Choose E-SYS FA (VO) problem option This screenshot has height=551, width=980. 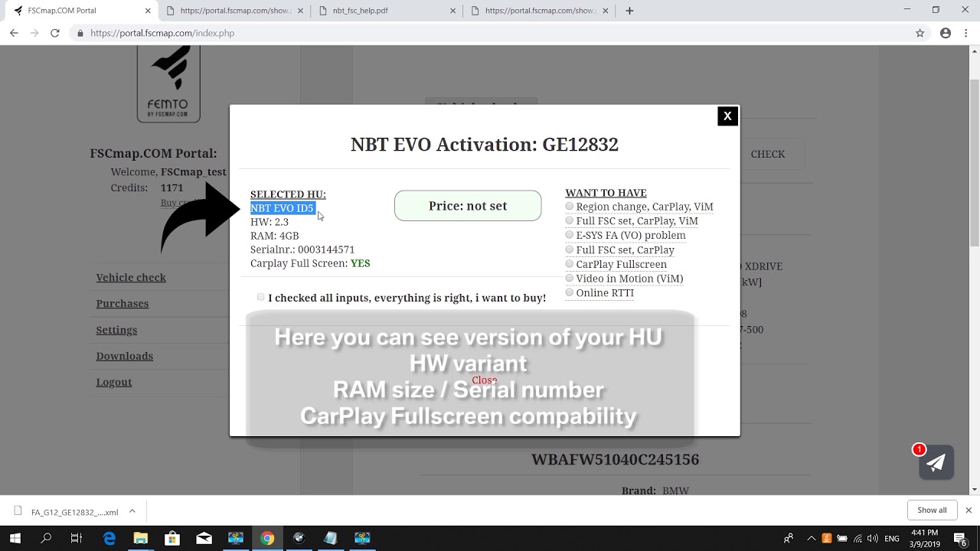pos(570,235)
